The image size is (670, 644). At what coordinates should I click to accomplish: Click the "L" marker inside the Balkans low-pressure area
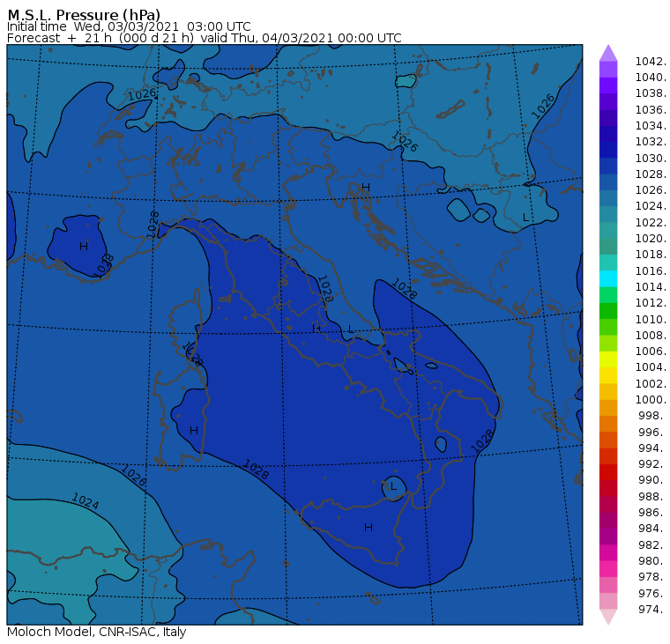(526, 218)
